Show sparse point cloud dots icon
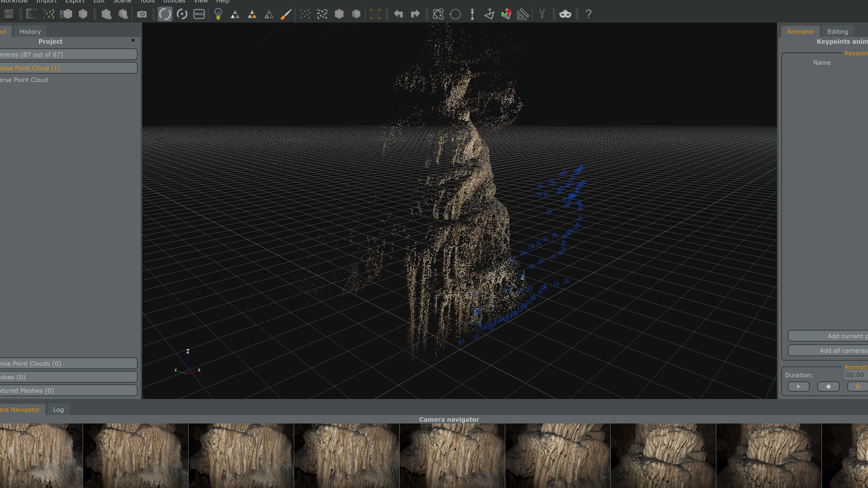The height and width of the screenshot is (488, 868). 305,14
